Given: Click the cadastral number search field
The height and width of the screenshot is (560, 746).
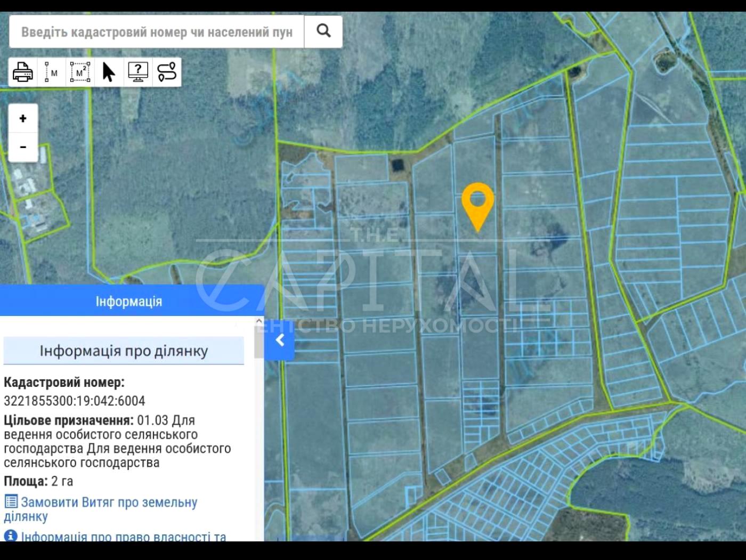Looking at the screenshot, I should pyautogui.click(x=157, y=32).
